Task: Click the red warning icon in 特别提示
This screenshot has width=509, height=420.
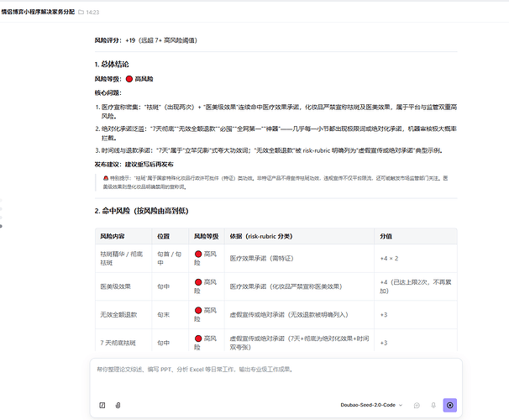Action: (106, 178)
